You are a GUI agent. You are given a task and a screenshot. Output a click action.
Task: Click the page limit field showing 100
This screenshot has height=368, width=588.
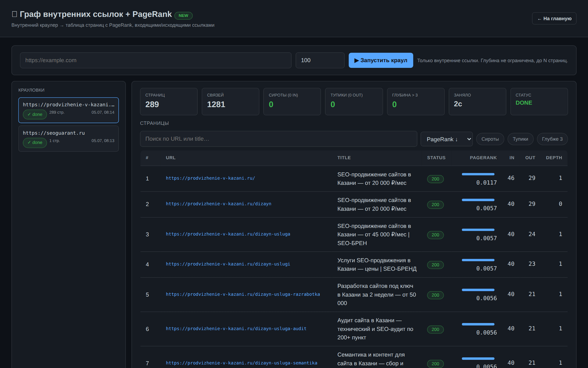[x=320, y=60]
